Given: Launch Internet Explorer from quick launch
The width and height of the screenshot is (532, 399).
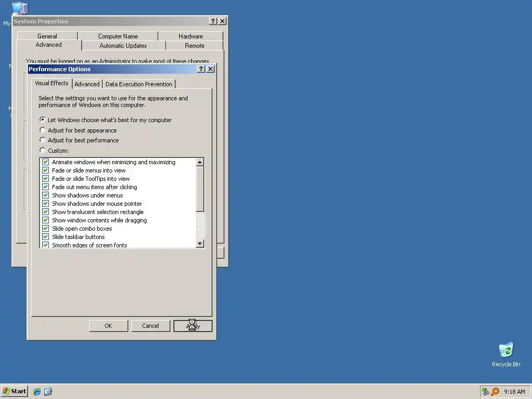Looking at the screenshot, I should click(x=37, y=392).
